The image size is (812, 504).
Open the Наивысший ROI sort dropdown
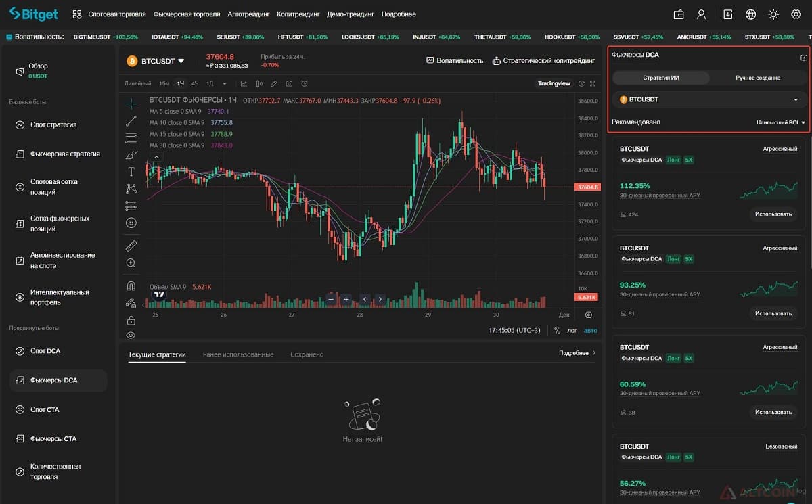click(781, 122)
